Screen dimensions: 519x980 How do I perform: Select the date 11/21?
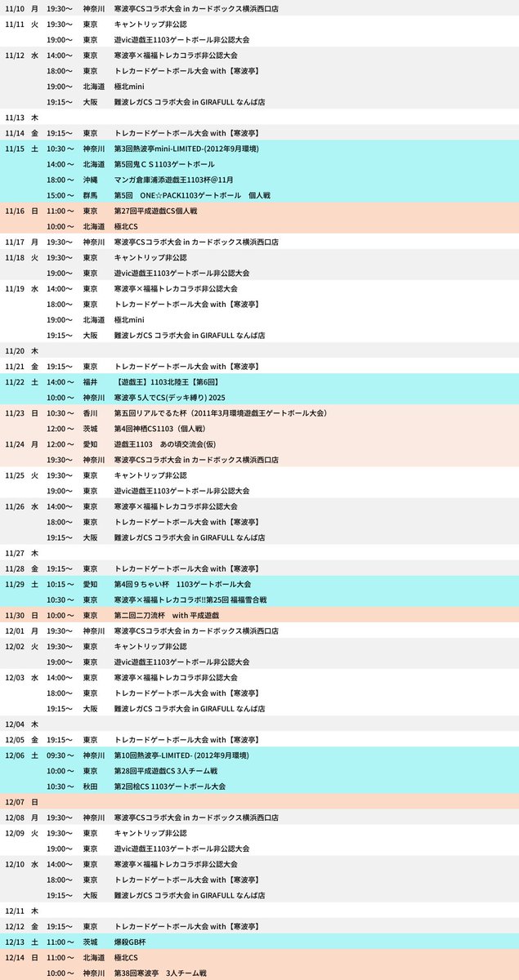15,366
